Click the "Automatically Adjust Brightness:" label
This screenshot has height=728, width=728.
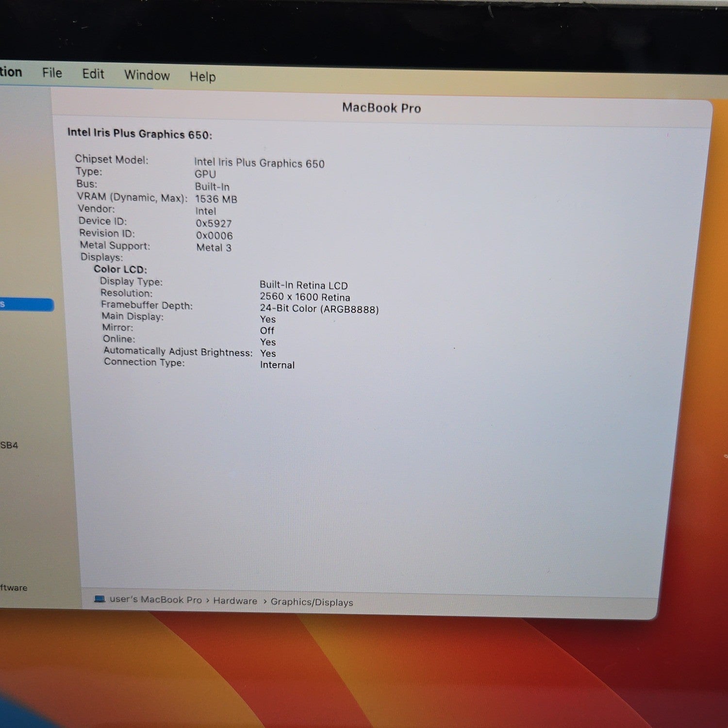point(178,351)
